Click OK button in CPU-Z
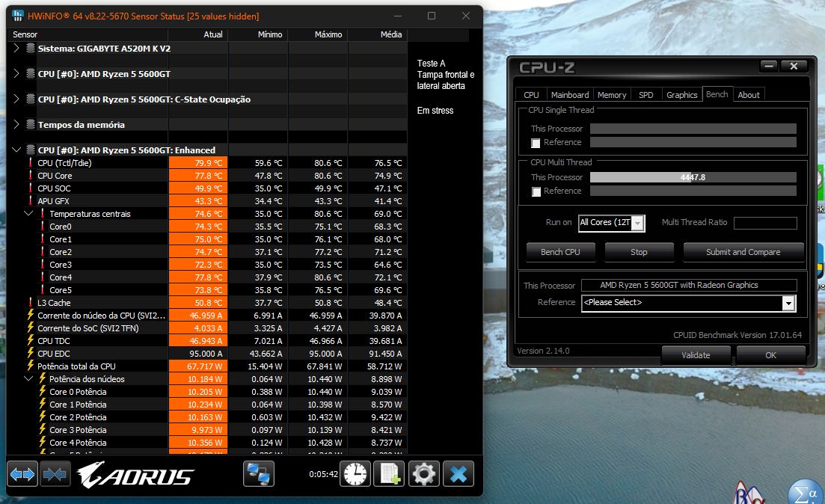 click(x=770, y=355)
